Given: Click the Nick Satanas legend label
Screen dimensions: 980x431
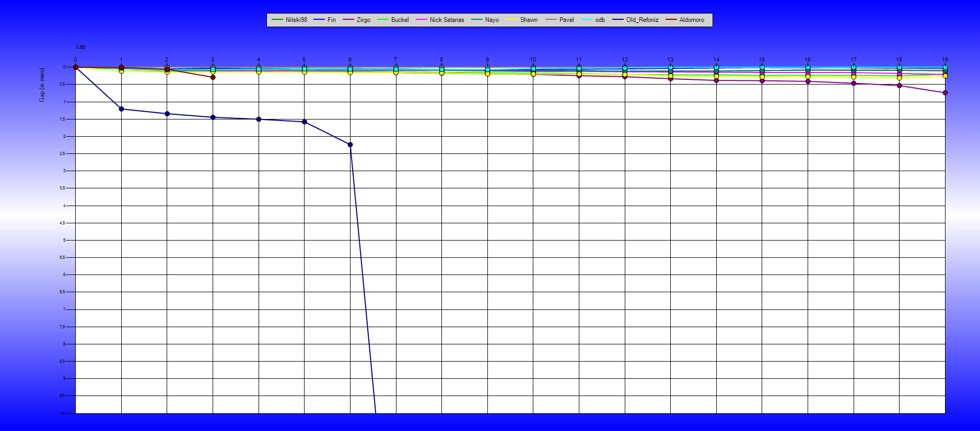Looking at the screenshot, I should [447, 20].
